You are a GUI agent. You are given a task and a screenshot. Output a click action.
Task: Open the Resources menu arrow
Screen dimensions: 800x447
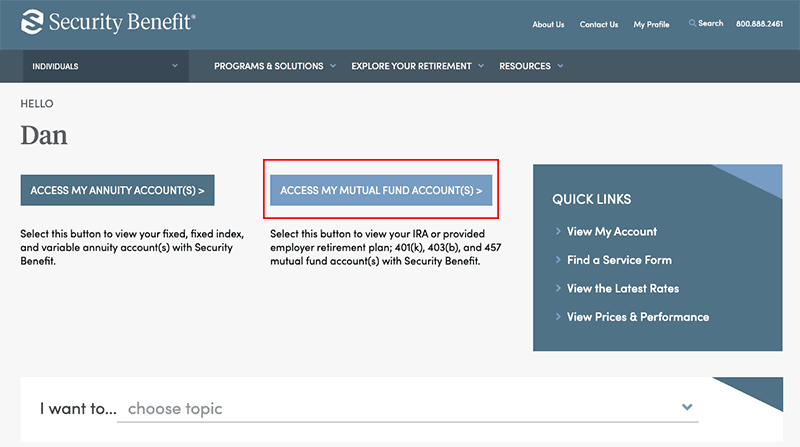click(560, 66)
